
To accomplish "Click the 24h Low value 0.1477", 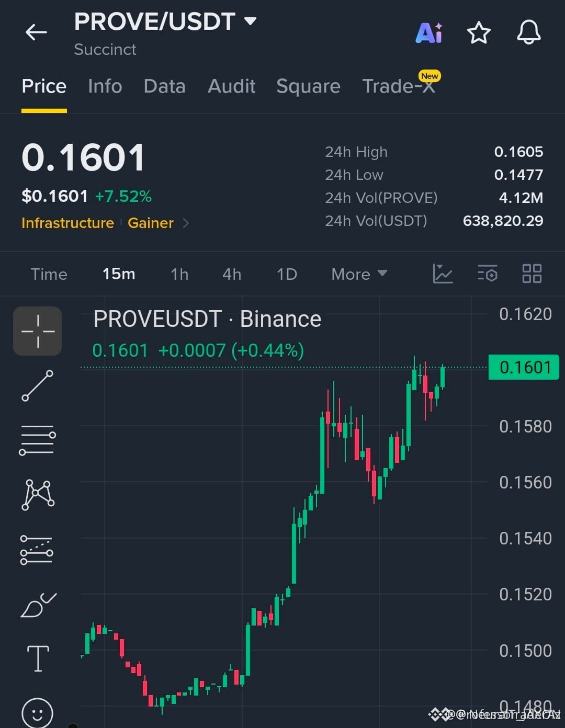I will click(x=519, y=175).
